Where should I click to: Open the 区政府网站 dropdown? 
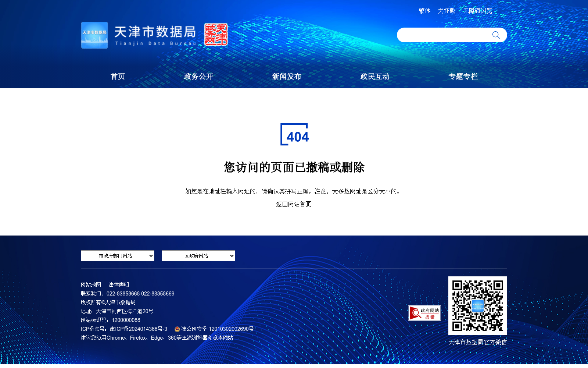(198, 256)
